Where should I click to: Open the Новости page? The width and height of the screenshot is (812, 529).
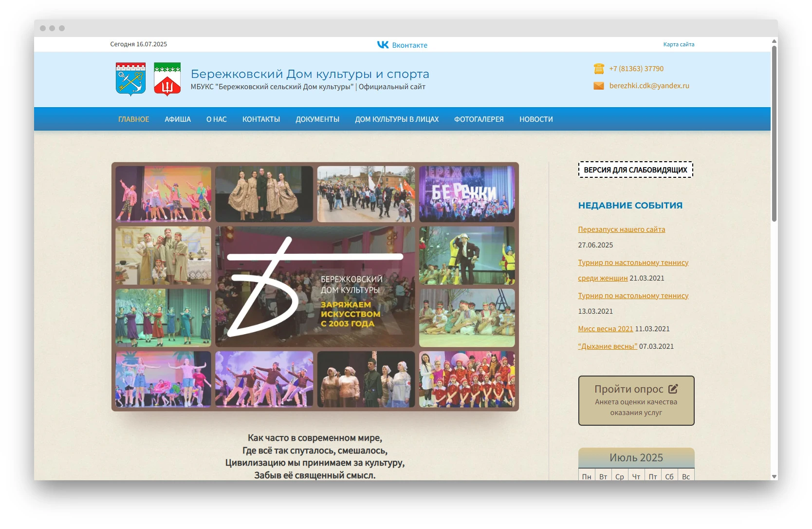tap(536, 119)
